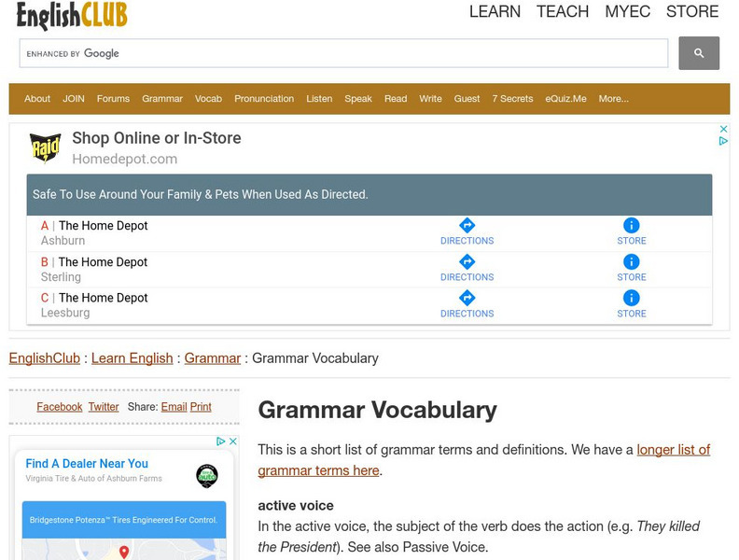
Task: Click Shop Online or In-Store ad headline
Action: (x=157, y=138)
